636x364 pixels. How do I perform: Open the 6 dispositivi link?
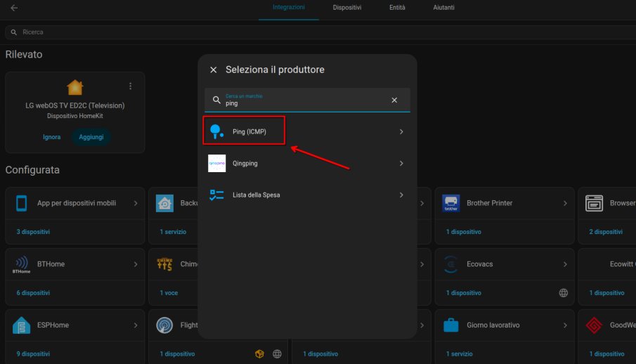click(x=33, y=292)
